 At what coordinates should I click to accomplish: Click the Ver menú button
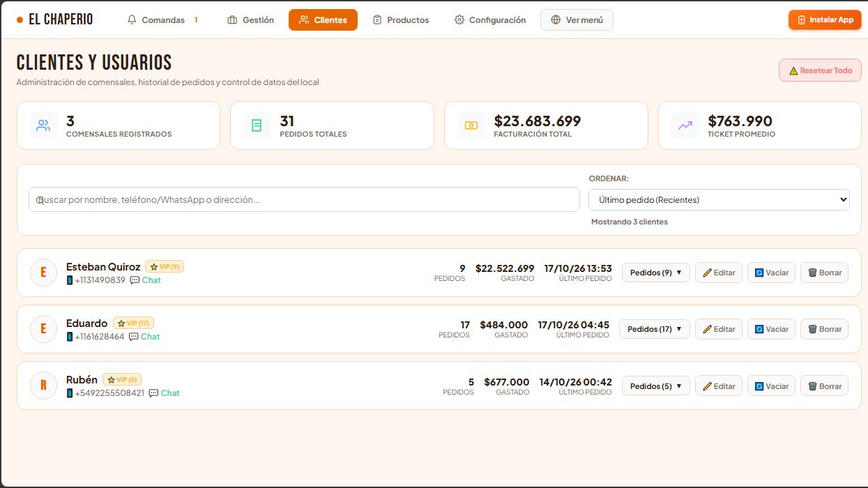pos(577,20)
